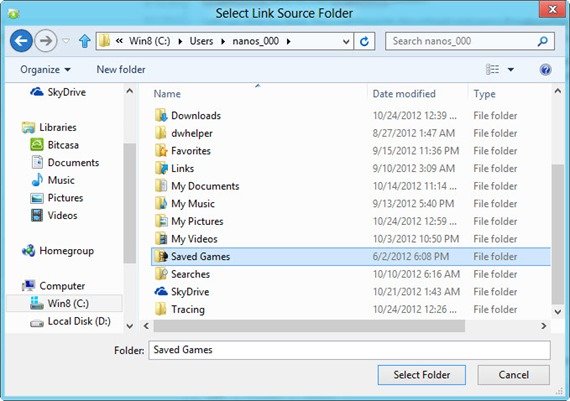Screen dimensions: 570x401
Task: Select the My Music folder icon
Action: click(161, 204)
